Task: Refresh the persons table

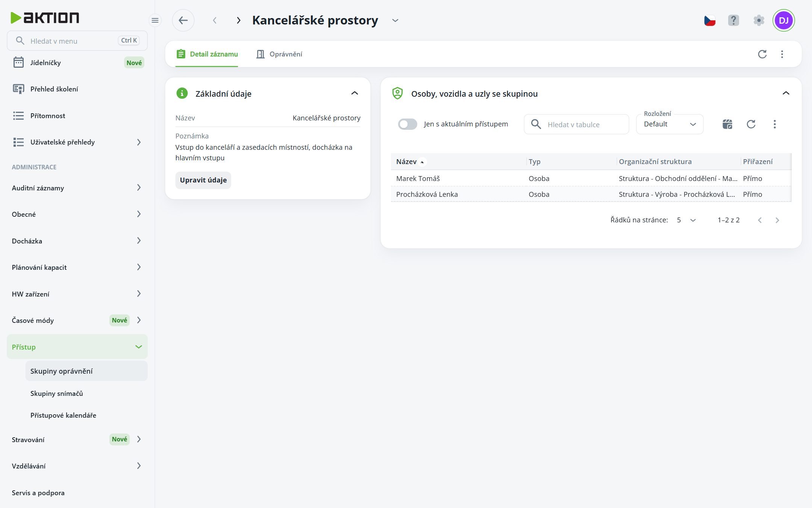Action: pos(751,124)
